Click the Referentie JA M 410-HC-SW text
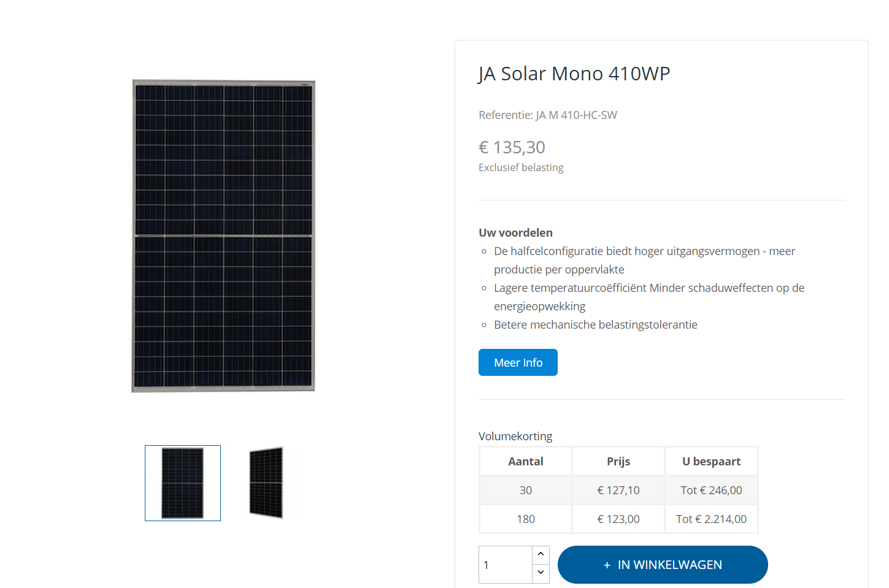889x588 pixels. (548, 115)
